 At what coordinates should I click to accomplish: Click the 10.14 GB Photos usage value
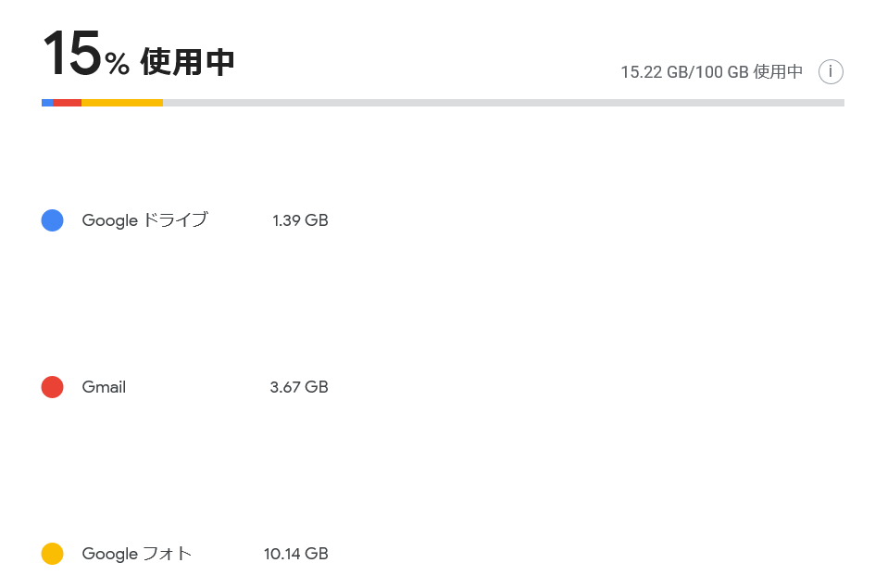(x=296, y=554)
